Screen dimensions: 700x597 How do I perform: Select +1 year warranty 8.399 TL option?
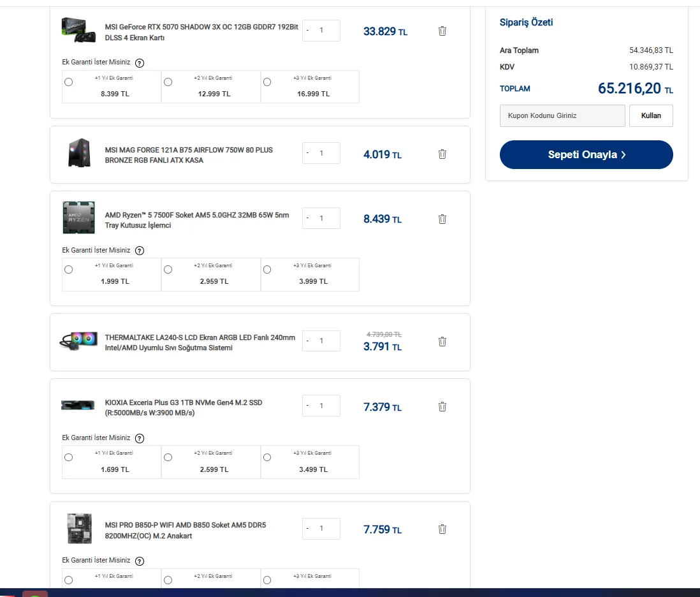pyautogui.click(x=68, y=82)
